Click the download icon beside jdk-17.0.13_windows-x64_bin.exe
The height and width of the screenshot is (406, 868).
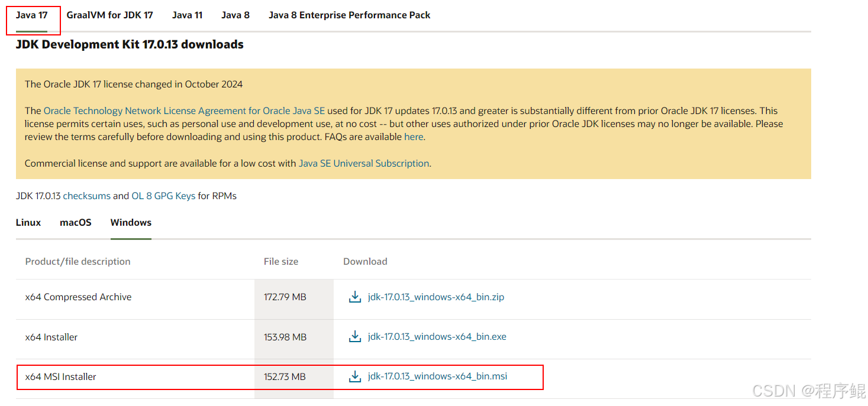[354, 336]
